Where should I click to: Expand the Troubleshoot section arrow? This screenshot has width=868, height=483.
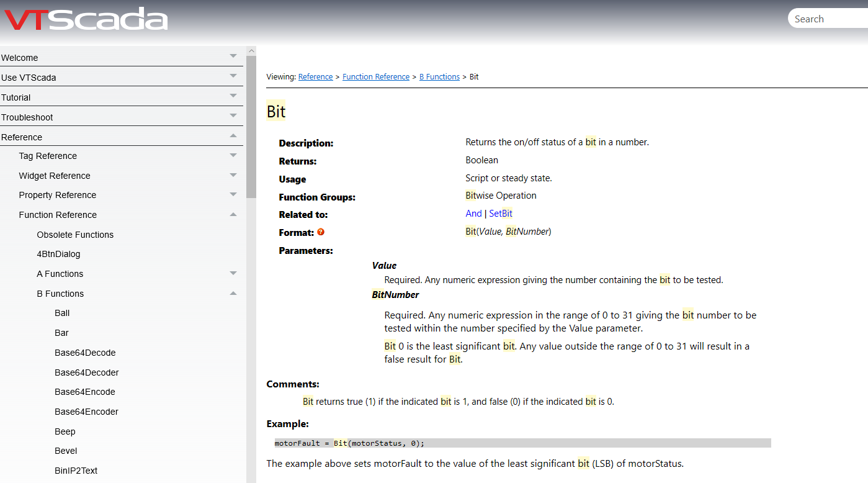coord(233,116)
